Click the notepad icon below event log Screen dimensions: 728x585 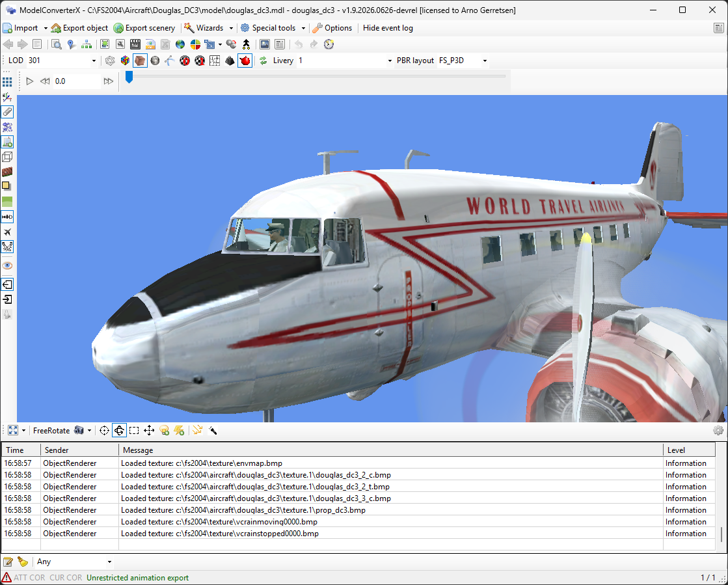pos(7,562)
